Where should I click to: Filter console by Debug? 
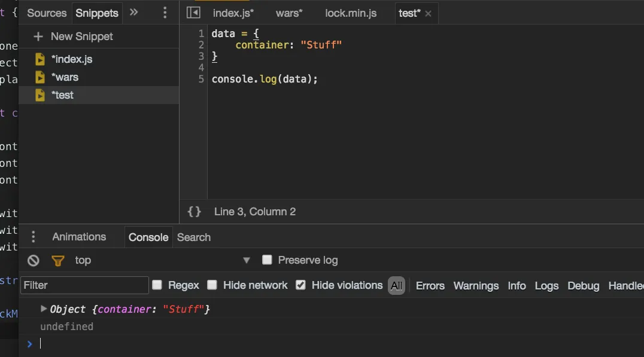pyautogui.click(x=583, y=286)
